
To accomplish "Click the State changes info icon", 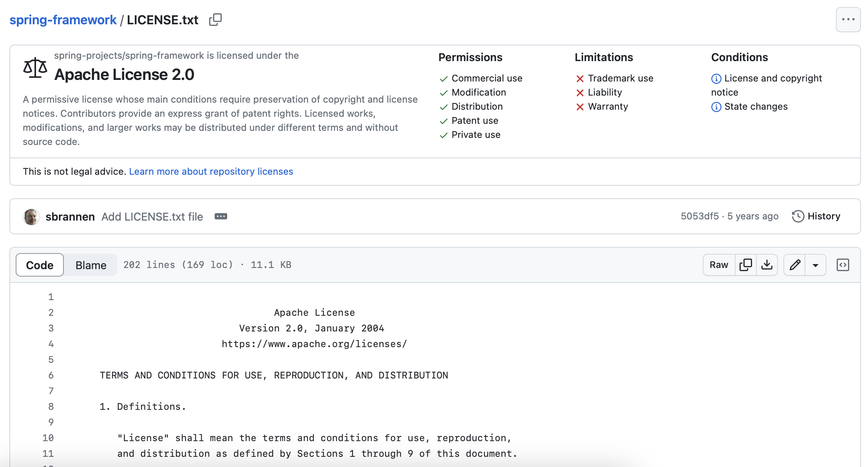I will point(716,107).
